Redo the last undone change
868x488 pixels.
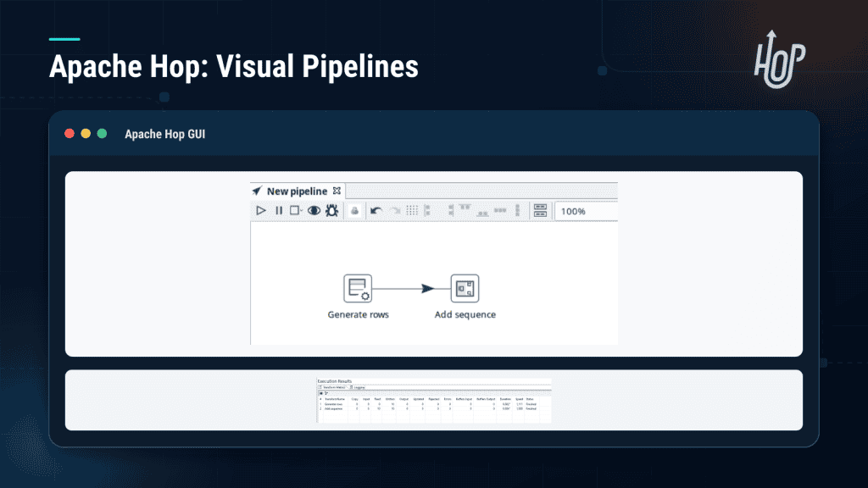point(395,211)
